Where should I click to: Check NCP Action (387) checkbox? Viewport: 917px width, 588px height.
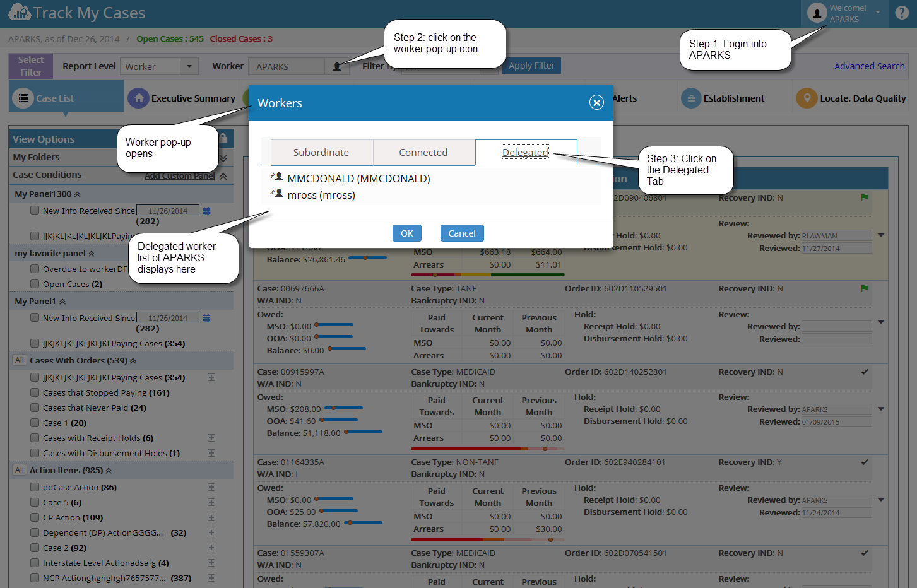[35, 578]
